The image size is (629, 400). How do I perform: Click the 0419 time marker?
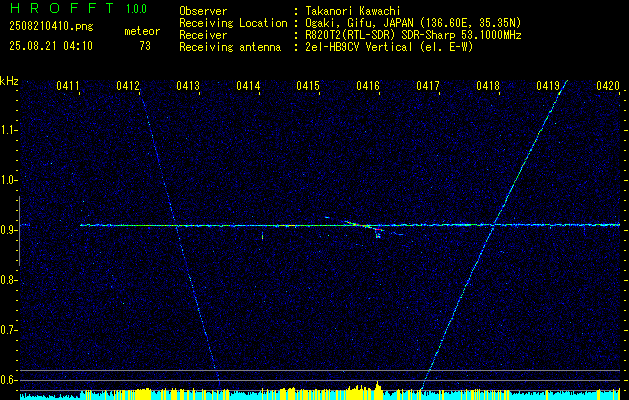click(548, 86)
